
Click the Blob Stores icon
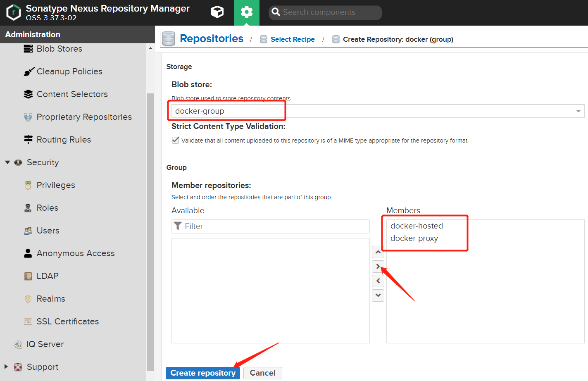coord(28,49)
